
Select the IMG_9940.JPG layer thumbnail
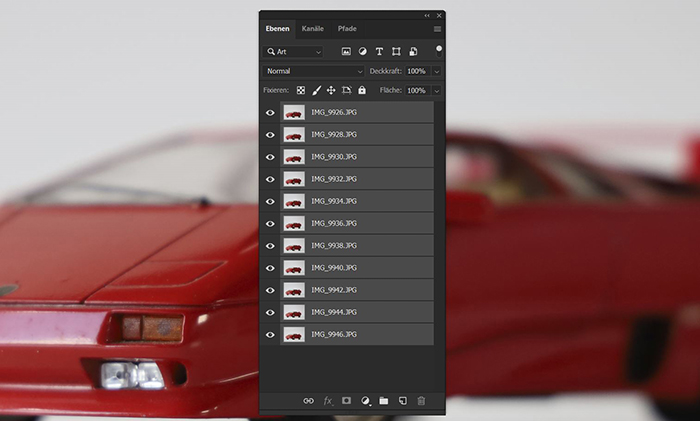tap(293, 268)
